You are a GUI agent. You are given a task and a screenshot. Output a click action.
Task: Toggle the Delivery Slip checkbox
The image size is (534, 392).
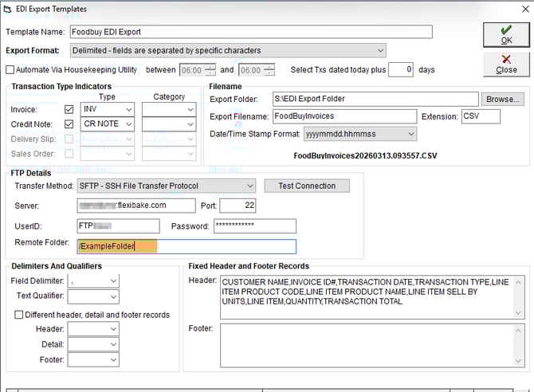(69, 139)
